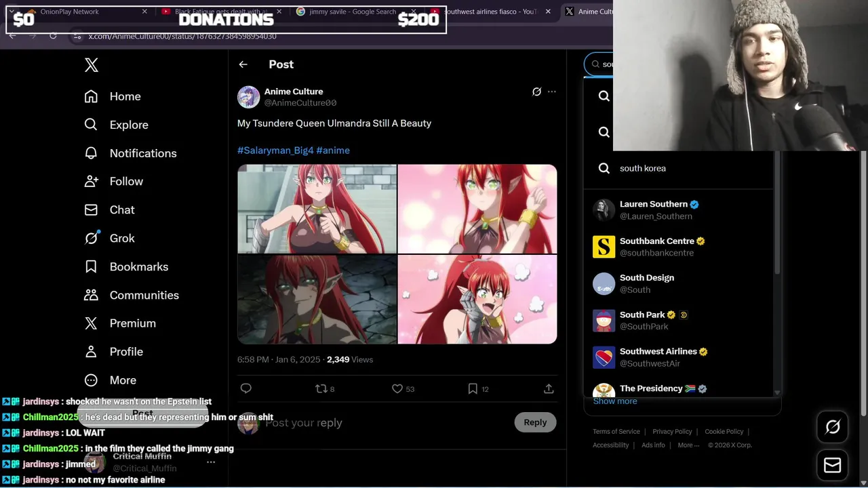Click the back arrow beside Post

pyautogui.click(x=243, y=64)
